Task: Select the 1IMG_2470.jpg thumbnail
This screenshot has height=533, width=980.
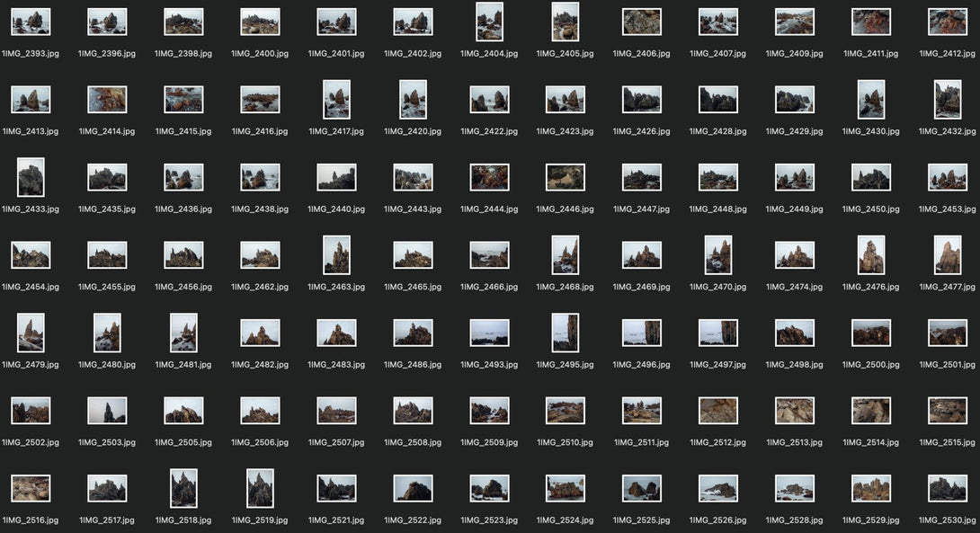Action: click(x=718, y=255)
